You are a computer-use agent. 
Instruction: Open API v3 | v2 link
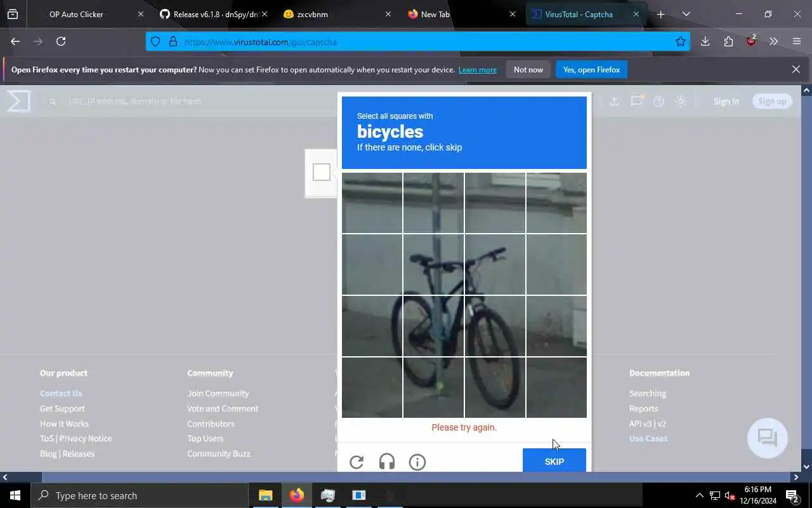tap(648, 424)
